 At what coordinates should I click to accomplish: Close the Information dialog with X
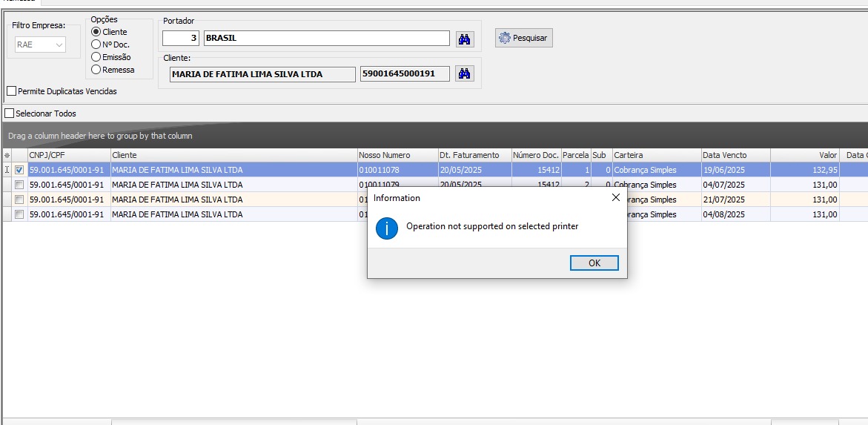coord(615,198)
